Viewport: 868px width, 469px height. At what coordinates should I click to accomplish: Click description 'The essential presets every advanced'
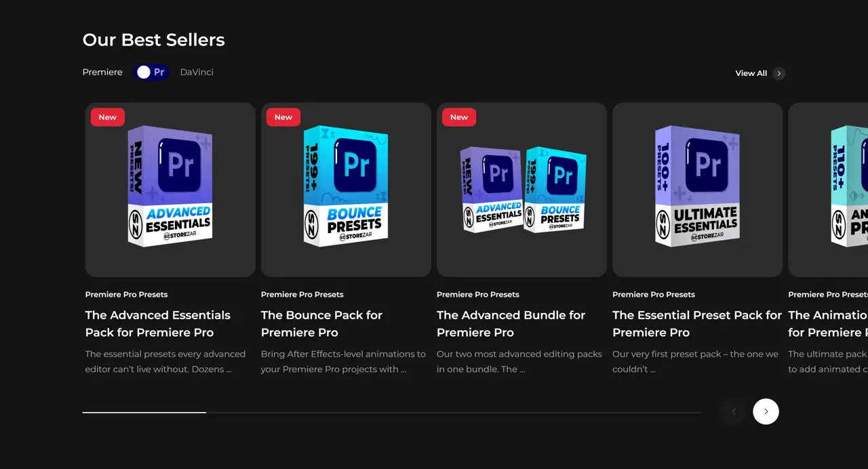pyautogui.click(x=165, y=362)
